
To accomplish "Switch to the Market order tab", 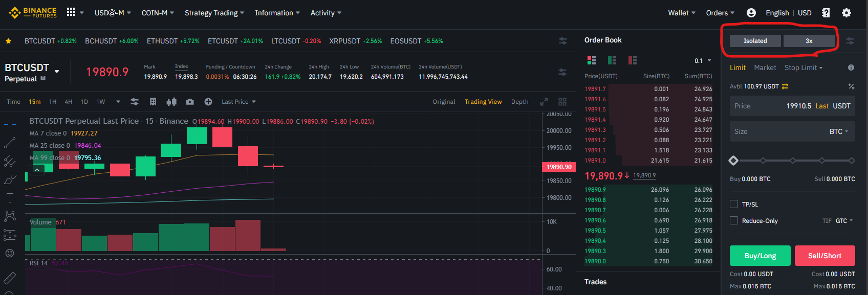I will click(765, 67).
